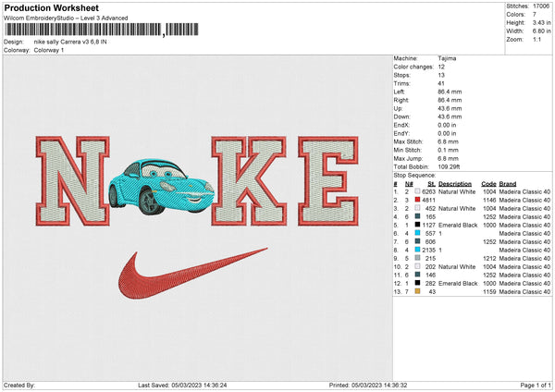Click the embroidered letter E in the design

[328, 181]
